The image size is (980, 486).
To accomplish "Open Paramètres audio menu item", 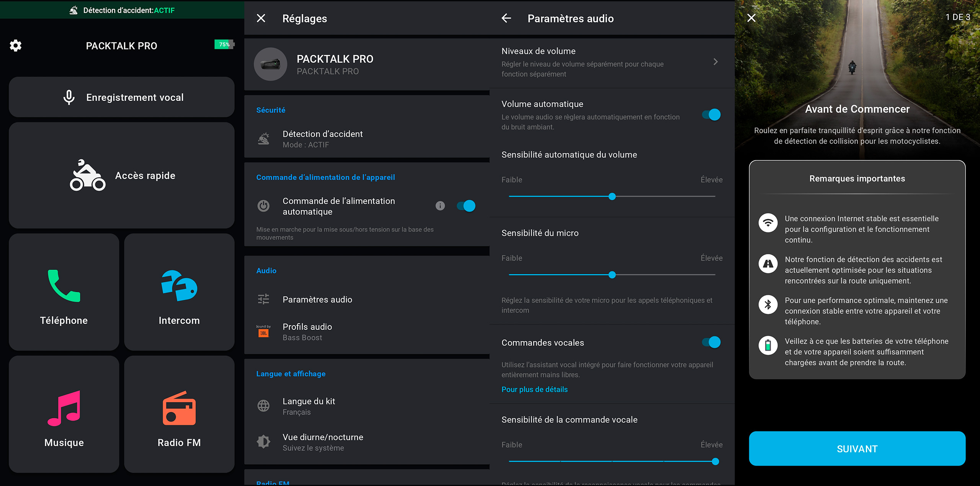I will click(x=317, y=299).
